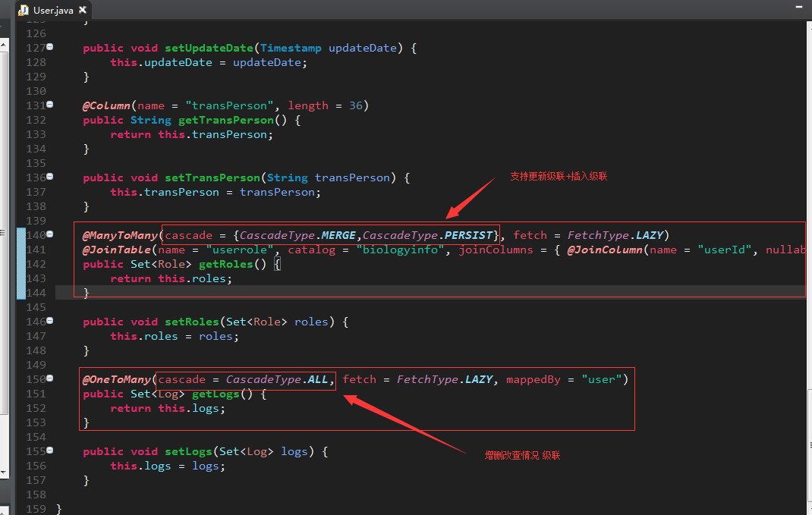Click the "setTransPerson" method name
The width and height of the screenshot is (812, 515).
[212, 178]
